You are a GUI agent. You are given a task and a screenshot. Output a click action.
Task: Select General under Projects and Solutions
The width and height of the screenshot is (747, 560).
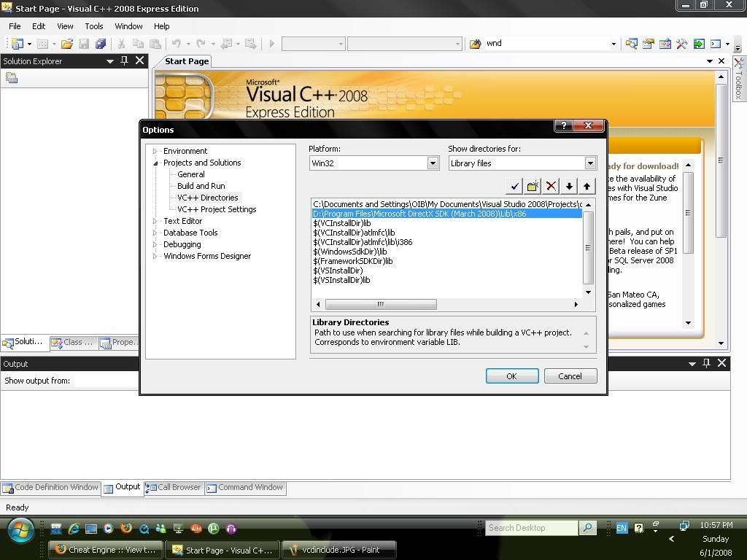(x=191, y=174)
